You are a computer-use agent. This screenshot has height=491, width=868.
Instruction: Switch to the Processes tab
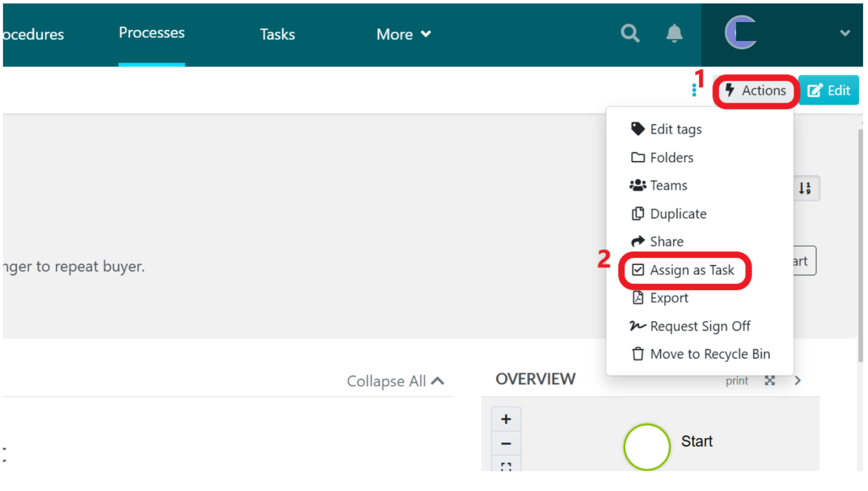tap(151, 33)
